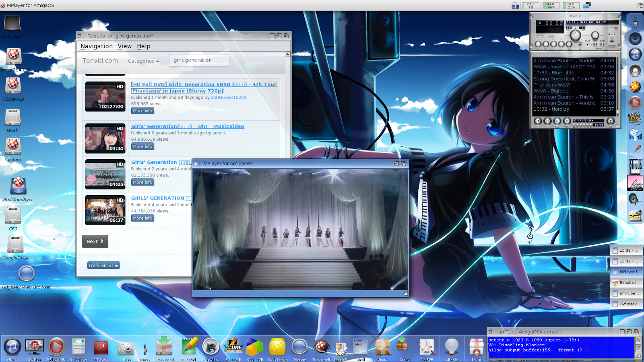
Task: Switch to Results window in the window list
Action: point(626,283)
